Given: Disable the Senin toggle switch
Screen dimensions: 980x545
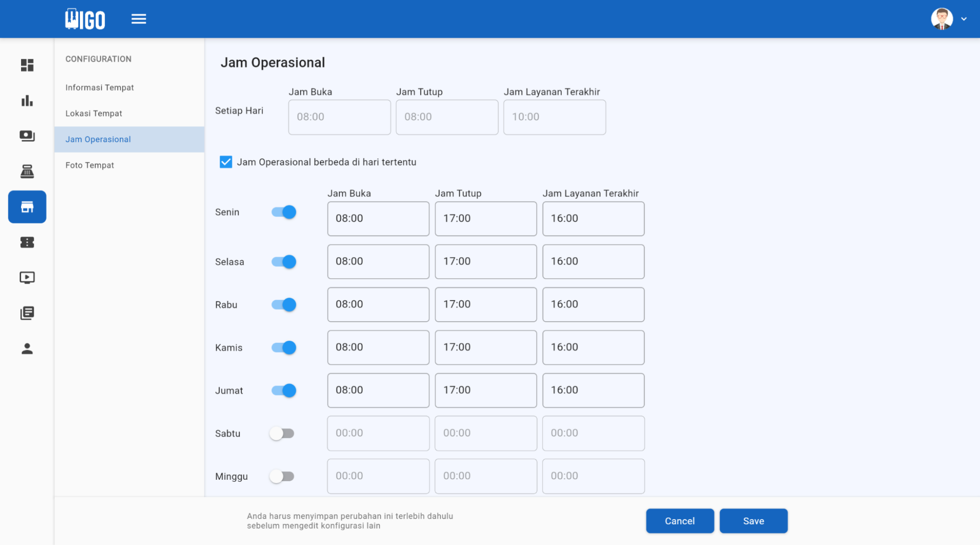Looking at the screenshot, I should [284, 212].
